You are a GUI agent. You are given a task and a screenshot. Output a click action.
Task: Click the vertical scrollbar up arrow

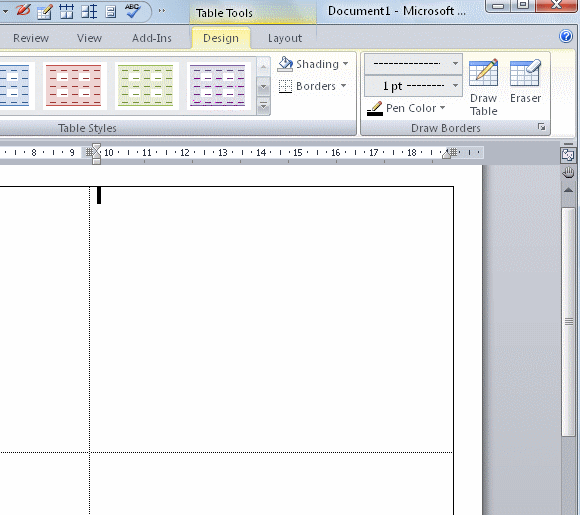click(568, 190)
